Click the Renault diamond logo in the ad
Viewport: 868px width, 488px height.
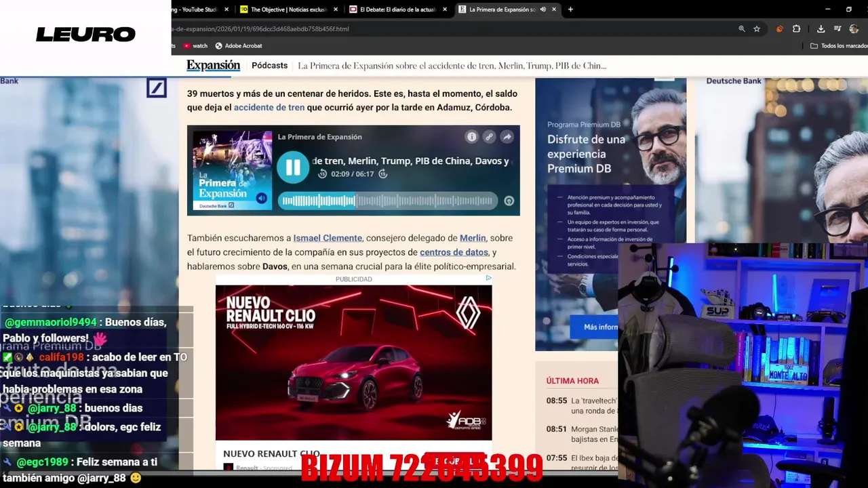(469, 313)
